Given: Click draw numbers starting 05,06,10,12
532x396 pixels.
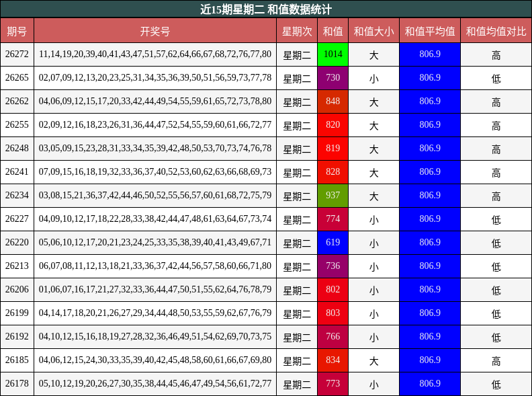Looking at the screenshot, I should (x=155, y=242).
